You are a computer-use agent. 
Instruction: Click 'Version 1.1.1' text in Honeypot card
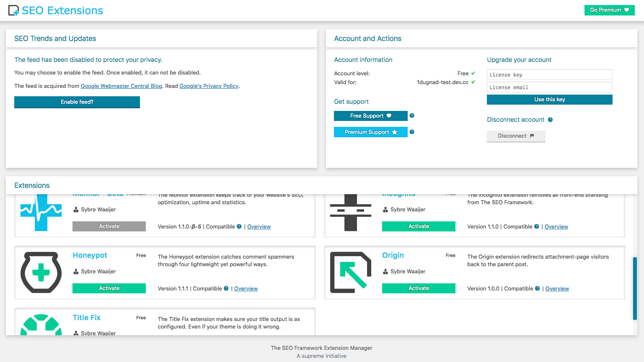coord(173,288)
